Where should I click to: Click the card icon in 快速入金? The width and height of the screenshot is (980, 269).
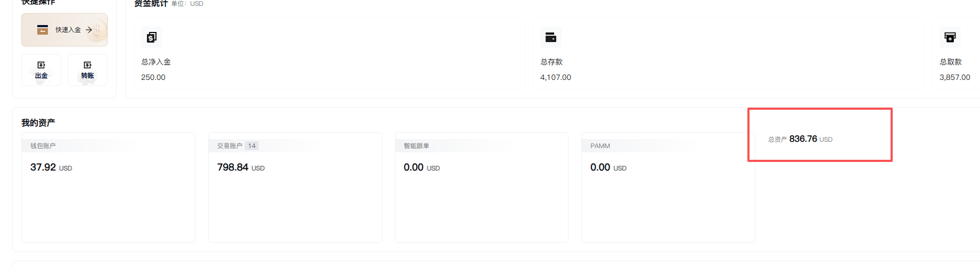[43, 30]
